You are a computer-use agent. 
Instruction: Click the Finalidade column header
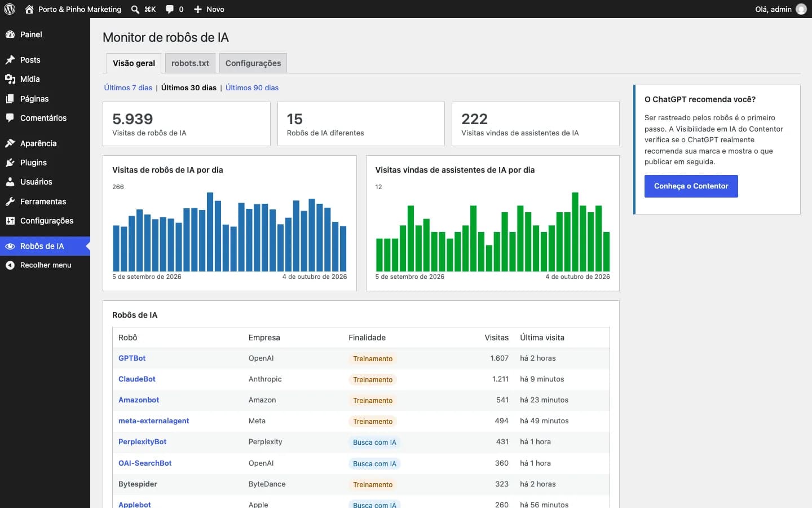tap(367, 338)
